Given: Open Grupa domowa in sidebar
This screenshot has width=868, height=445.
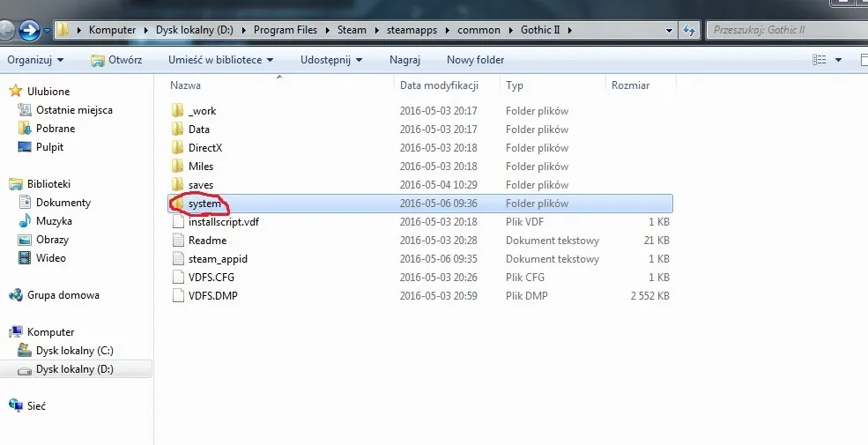Looking at the screenshot, I should tap(63, 295).
